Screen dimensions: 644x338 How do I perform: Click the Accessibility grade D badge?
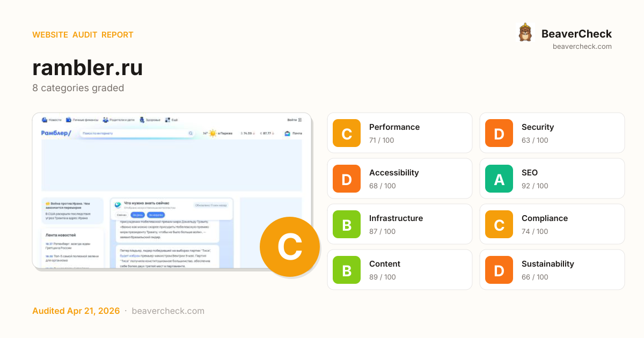coord(347,179)
